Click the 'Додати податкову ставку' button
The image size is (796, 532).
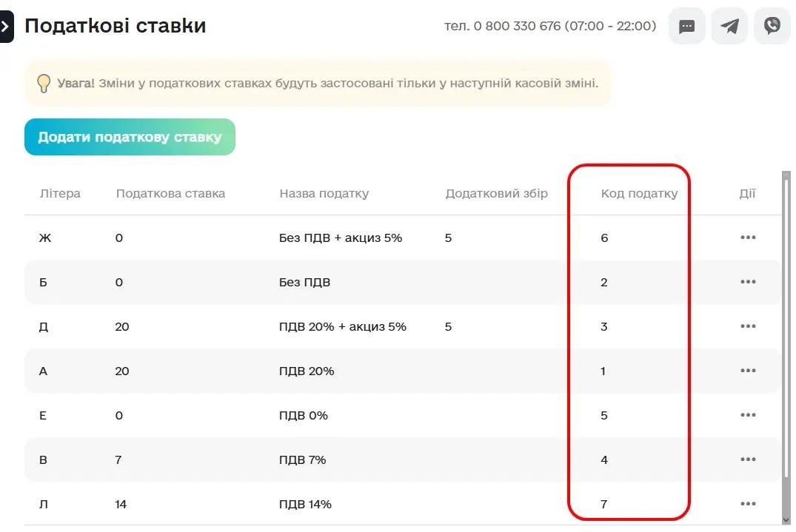point(130,137)
